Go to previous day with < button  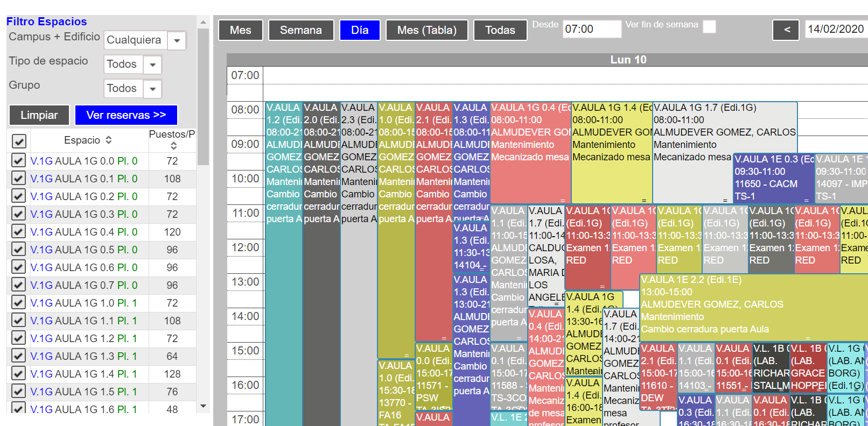[787, 30]
